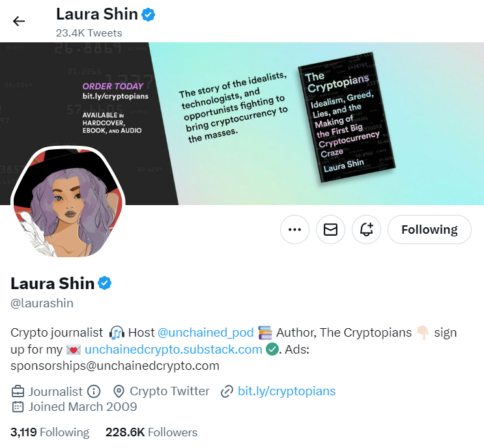View the 228.6K Followers list
Screen dimensions: 484x448
click(151, 432)
